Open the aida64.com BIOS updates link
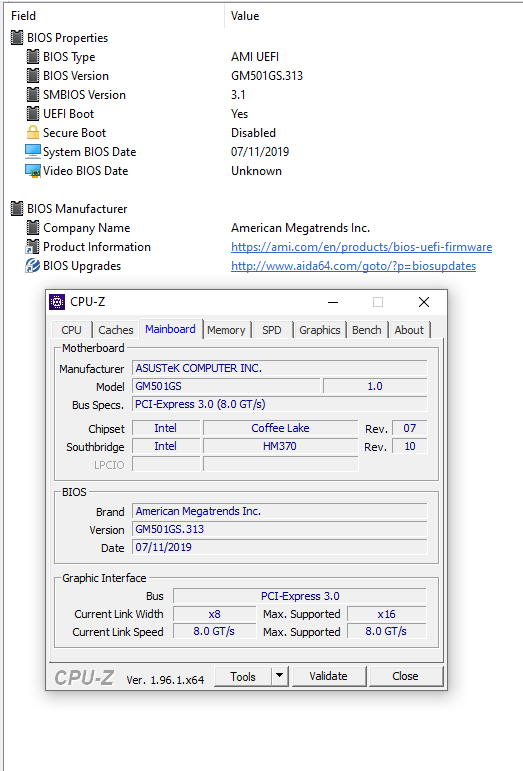This screenshot has height=771, width=523. click(x=353, y=266)
